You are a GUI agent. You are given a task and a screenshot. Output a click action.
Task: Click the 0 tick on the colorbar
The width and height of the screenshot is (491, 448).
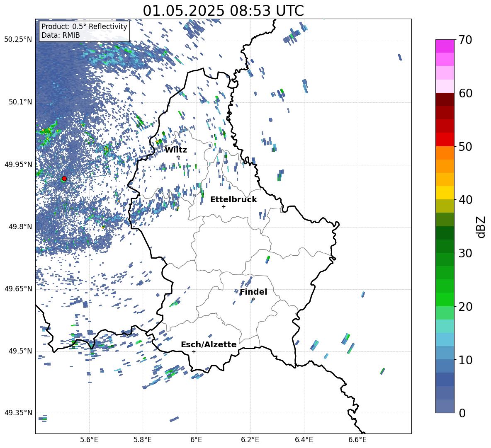click(462, 413)
